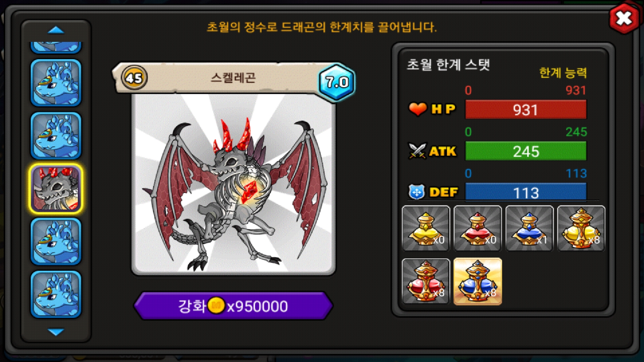Select the small red potion with x0 count
This screenshot has height=362, width=644.
(x=477, y=228)
